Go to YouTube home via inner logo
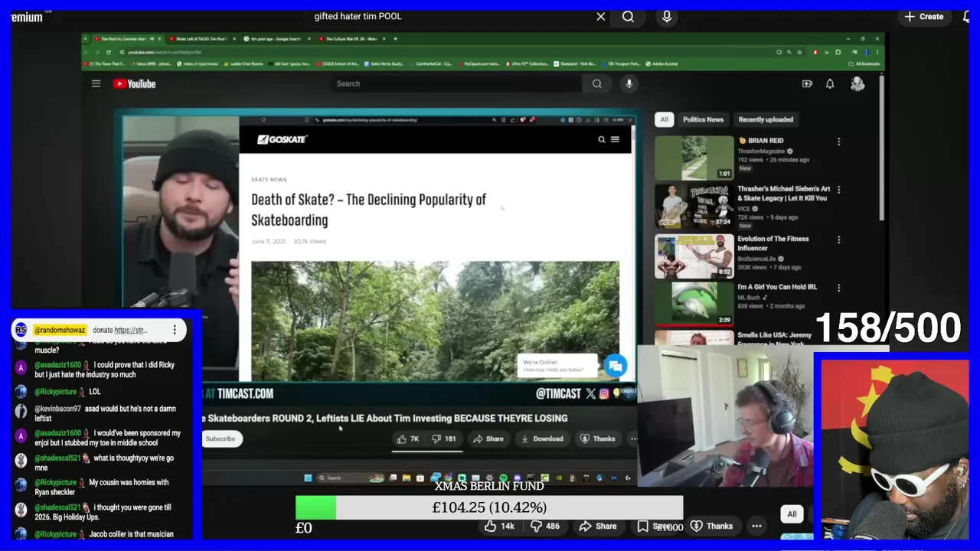The width and height of the screenshot is (980, 551). 134,83
